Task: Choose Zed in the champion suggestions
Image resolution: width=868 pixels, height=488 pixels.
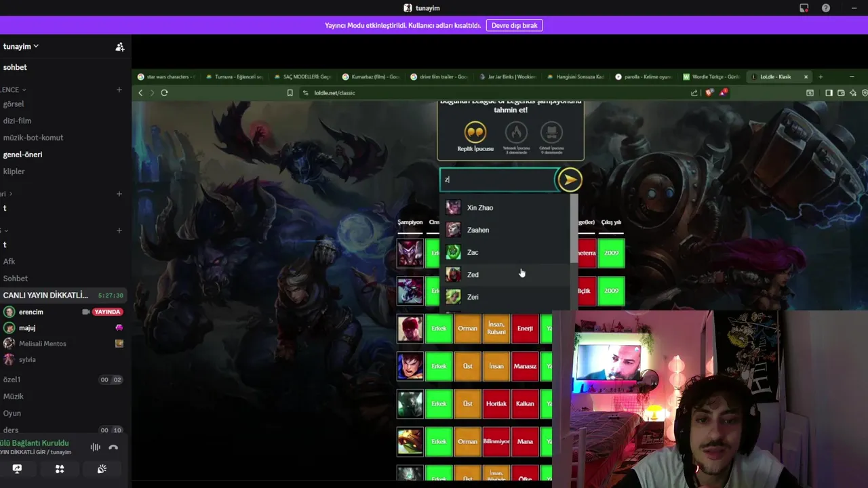Action: coord(506,274)
